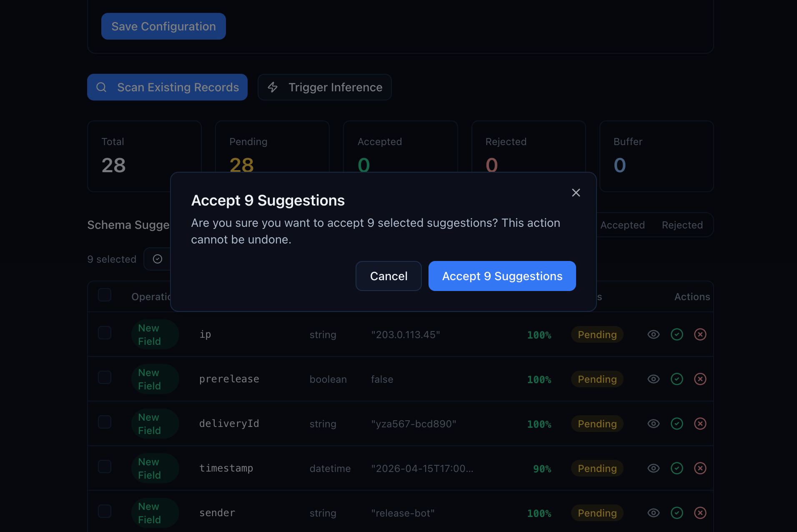Image resolution: width=797 pixels, height=532 pixels.
Task: Confirm with Accept 9 Suggestions button
Action: (x=502, y=276)
